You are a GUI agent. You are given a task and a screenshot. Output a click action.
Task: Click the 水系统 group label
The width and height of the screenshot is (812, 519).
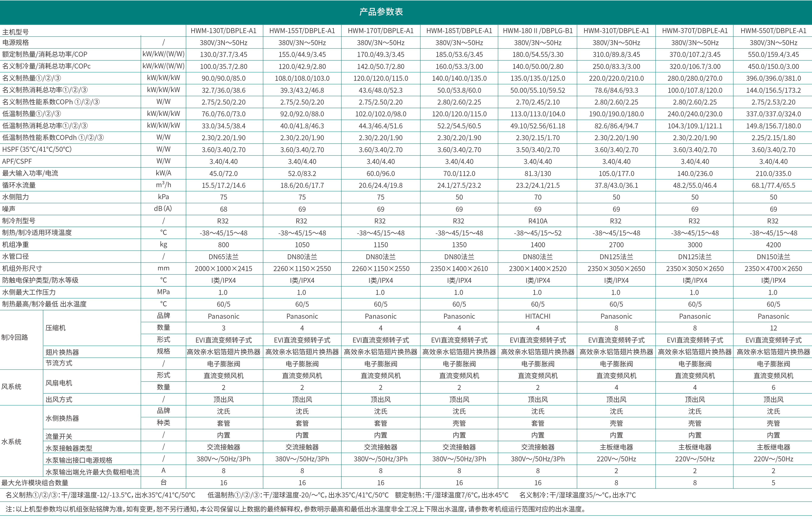12,442
